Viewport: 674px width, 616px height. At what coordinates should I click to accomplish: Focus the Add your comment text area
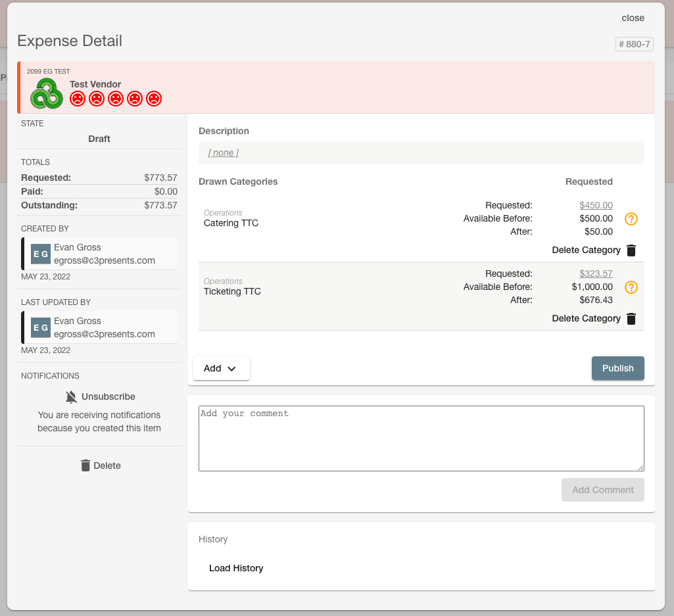click(x=421, y=438)
